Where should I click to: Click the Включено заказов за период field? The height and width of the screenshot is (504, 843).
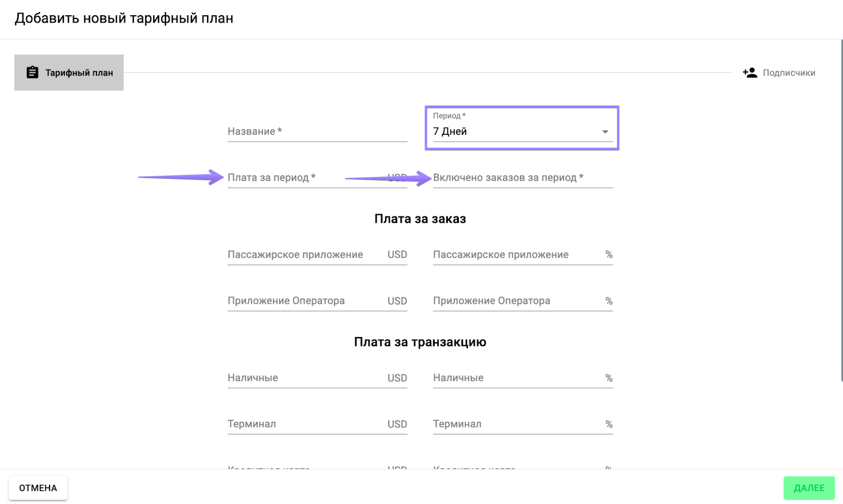[522, 178]
